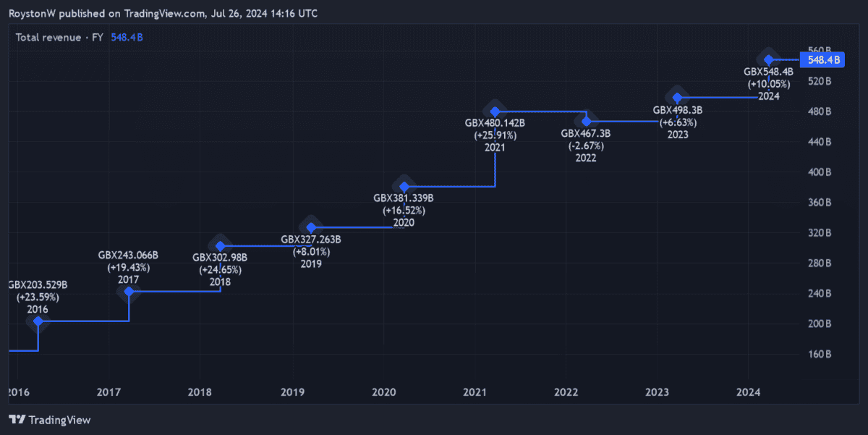
Task: Click the Total revenue · FY legend title
Action: (59, 37)
